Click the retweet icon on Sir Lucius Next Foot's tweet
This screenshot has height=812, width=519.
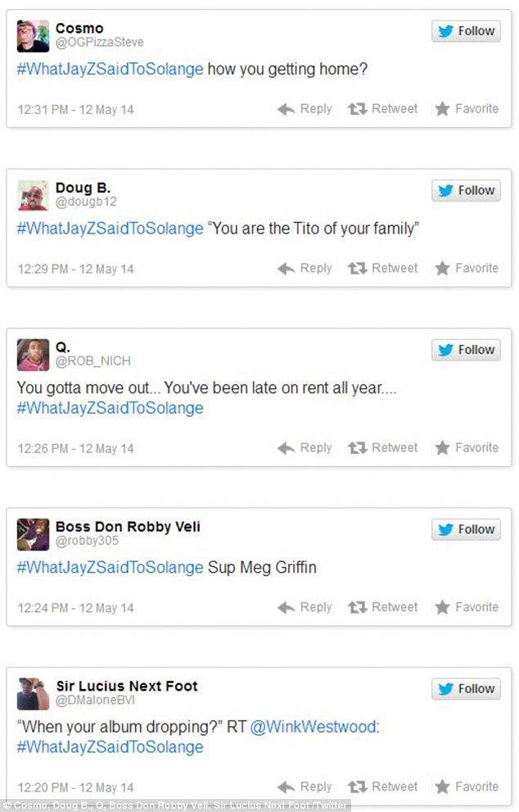357,787
